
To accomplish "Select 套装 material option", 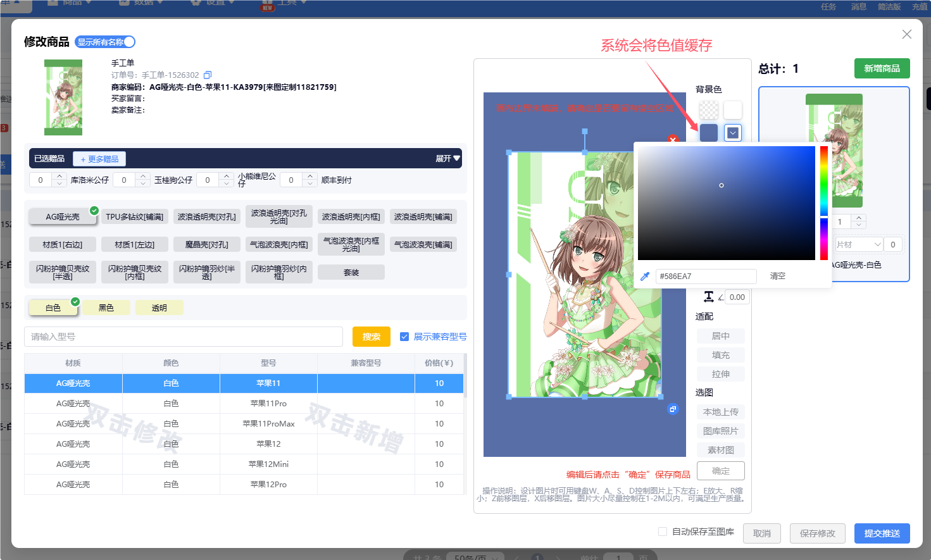I will (351, 273).
